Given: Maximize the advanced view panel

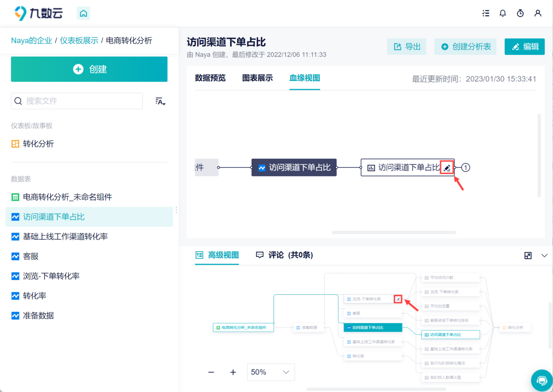Looking at the screenshot, I should 528,256.
